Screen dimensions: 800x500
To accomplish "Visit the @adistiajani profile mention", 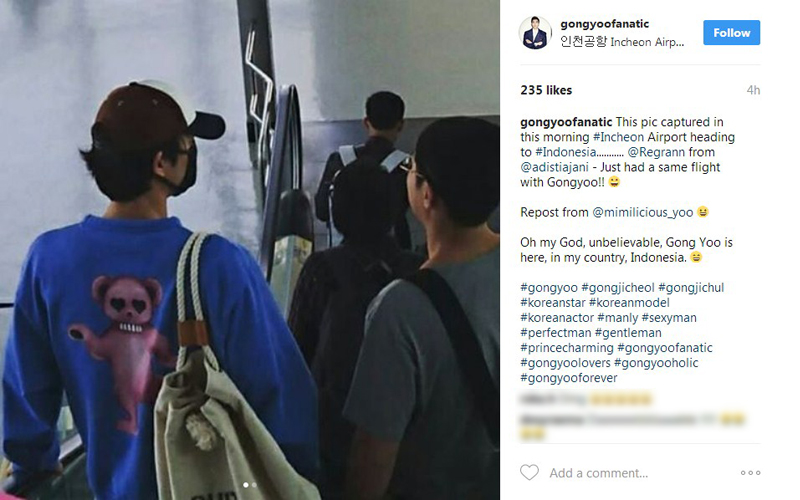I will click(554, 167).
